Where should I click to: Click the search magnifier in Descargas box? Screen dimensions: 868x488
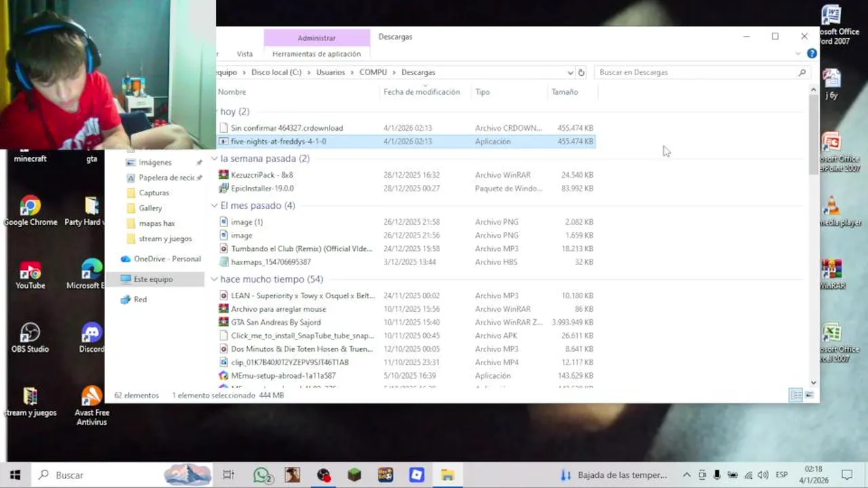802,73
